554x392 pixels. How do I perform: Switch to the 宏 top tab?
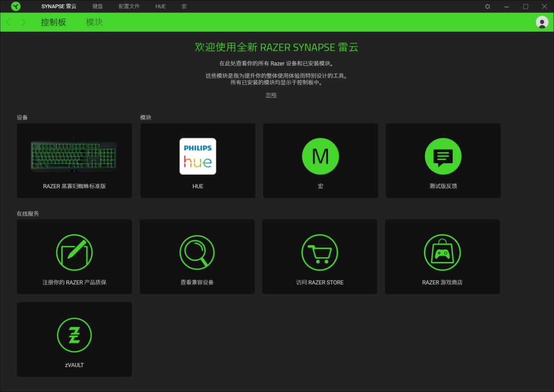(x=184, y=7)
